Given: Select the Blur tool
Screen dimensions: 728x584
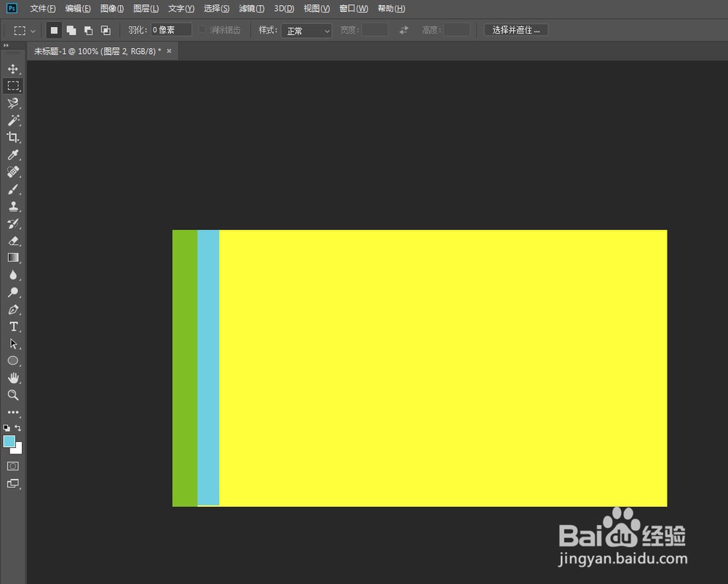Looking at the screenshot, I should tap(13, 275).
